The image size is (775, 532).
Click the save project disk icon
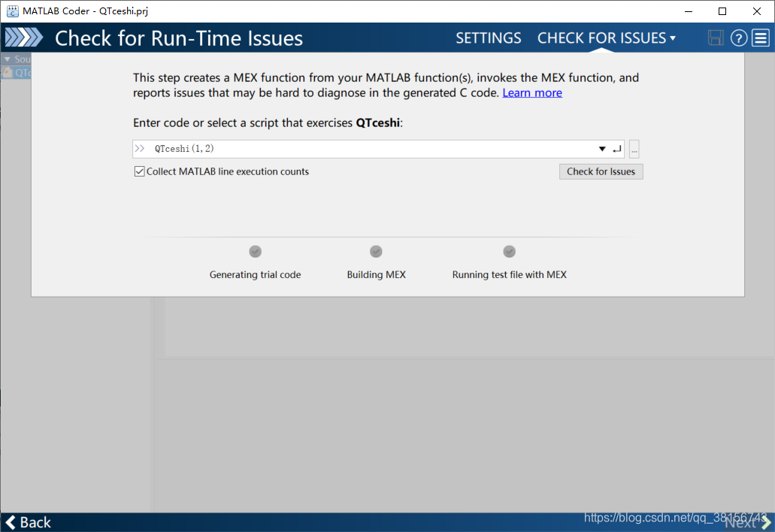coord(715,38)
